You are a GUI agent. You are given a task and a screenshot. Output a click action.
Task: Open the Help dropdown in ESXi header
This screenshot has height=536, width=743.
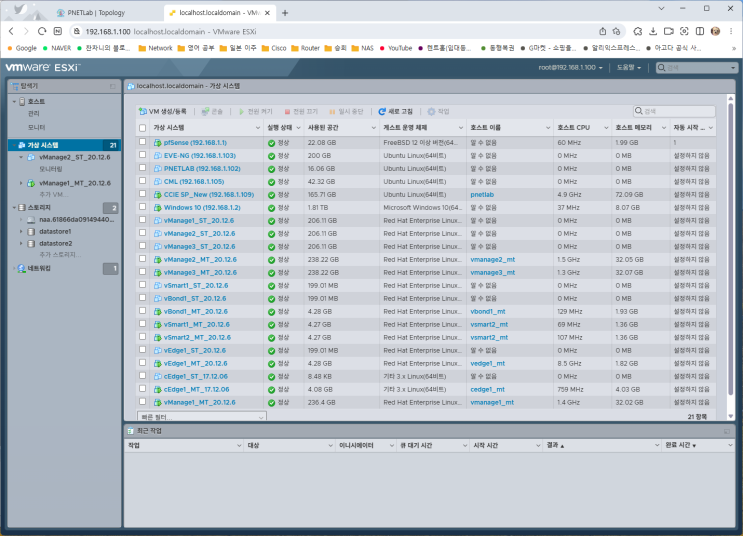coord(629,68)
